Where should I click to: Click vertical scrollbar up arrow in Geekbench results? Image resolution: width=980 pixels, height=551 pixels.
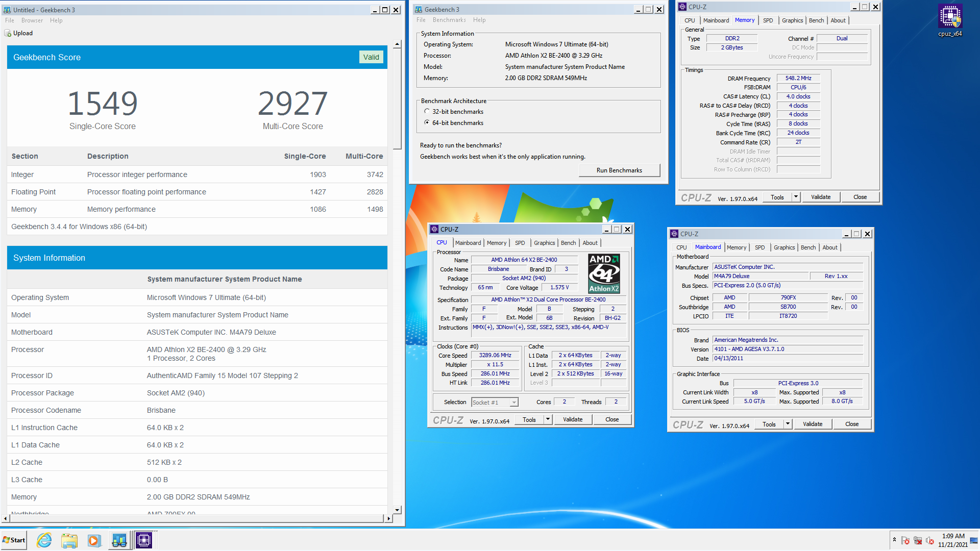pos(397,44)
